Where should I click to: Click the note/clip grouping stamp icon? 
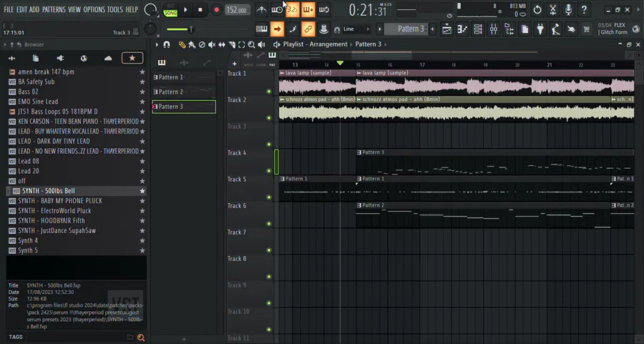(x=323, y=29)
